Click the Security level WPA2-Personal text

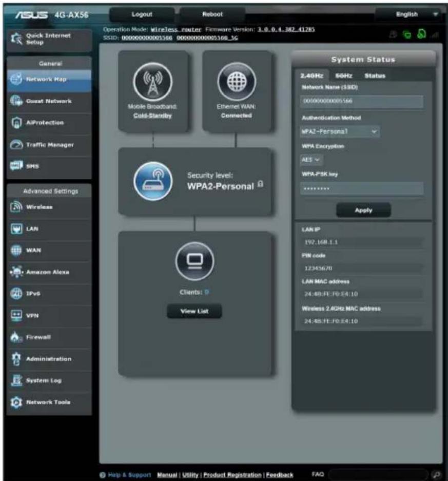tap(221, 186)
